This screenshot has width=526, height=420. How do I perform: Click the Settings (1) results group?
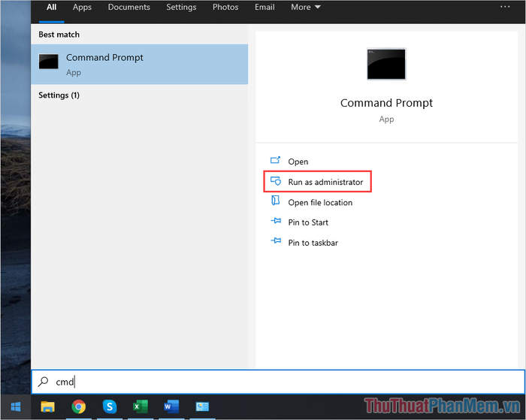[x=59, y=95]
